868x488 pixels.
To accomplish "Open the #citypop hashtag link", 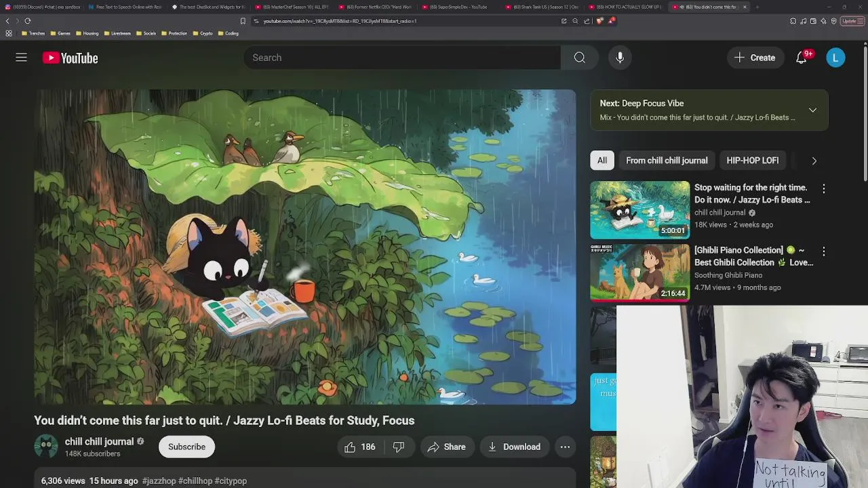I will coord(231,481).
